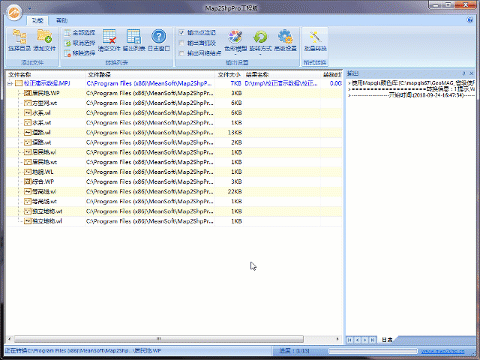
Task: Click the horizontal scrollbar right arrow
Action: tap(338, 339)
